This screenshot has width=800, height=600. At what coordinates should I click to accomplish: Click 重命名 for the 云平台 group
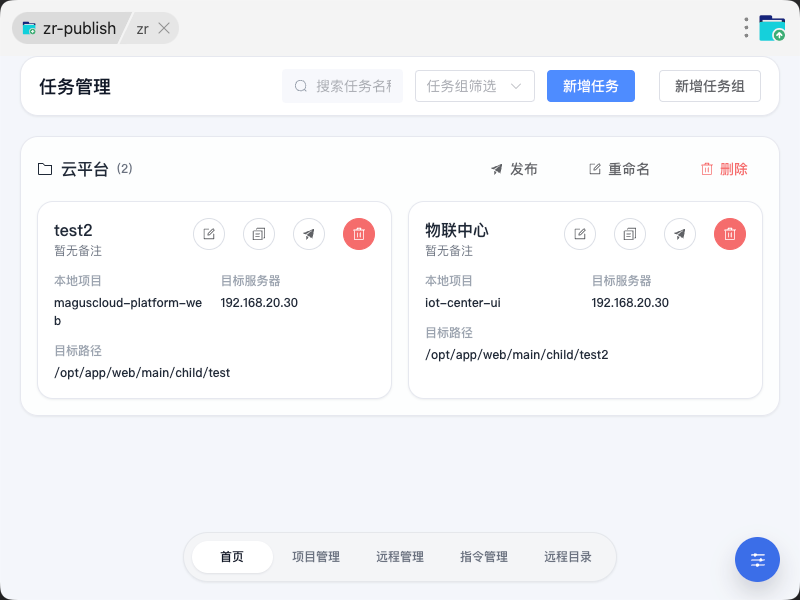pos(619,169)
